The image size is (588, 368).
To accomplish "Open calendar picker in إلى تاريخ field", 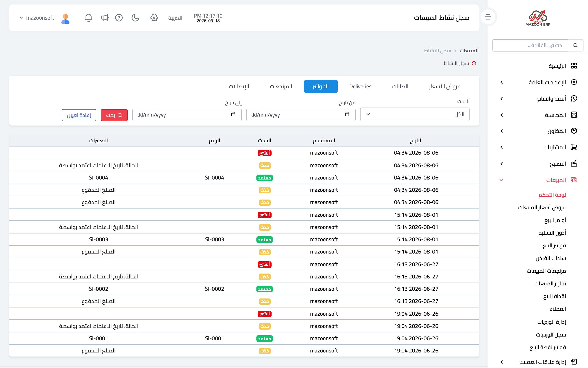I will tap(233, 114).
